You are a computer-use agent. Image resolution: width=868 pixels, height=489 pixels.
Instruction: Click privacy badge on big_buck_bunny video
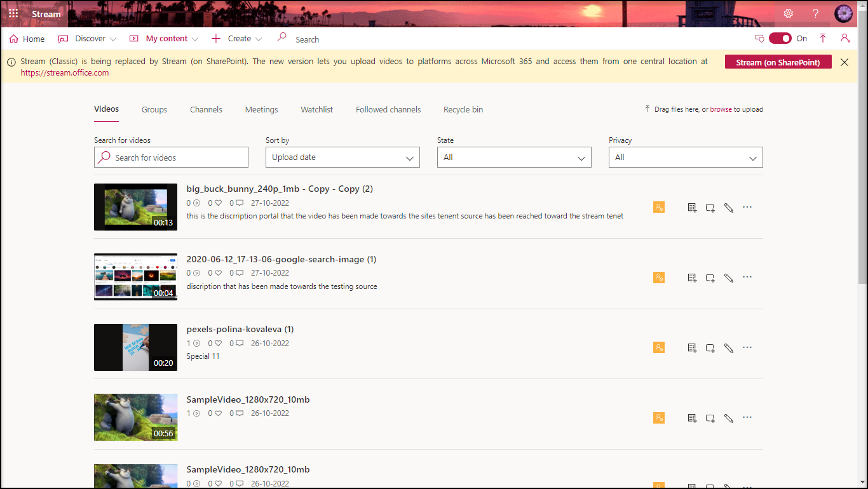tap(659, 208)
